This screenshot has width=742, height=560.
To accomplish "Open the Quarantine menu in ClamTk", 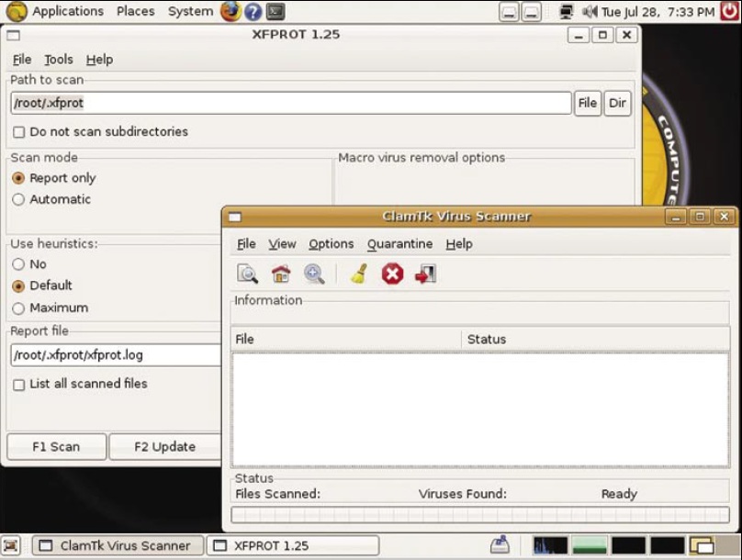I will (399, 244).
